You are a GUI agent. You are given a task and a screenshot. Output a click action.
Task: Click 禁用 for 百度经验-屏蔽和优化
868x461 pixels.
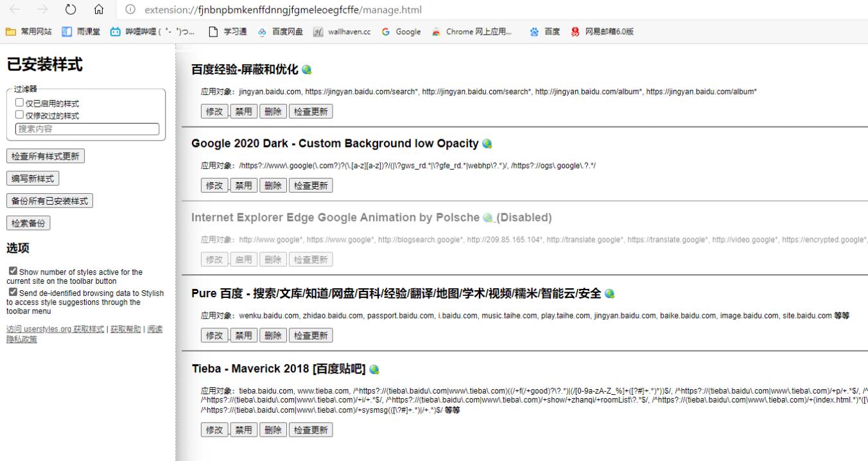(x=243, y=112)
